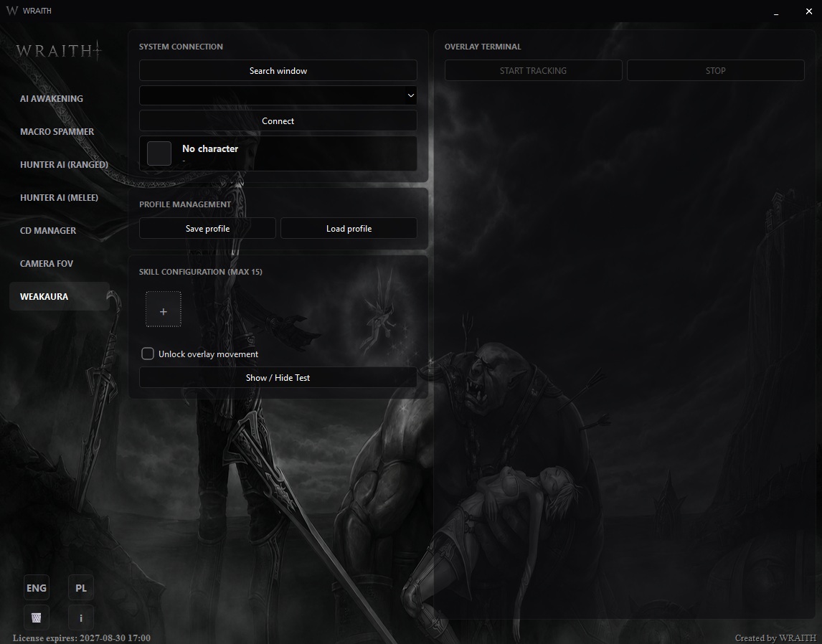Image resolution: width=822 pixels, height=644 pixels.
Task: Open the AI AWAKENING section
Action: click(52, 98)
